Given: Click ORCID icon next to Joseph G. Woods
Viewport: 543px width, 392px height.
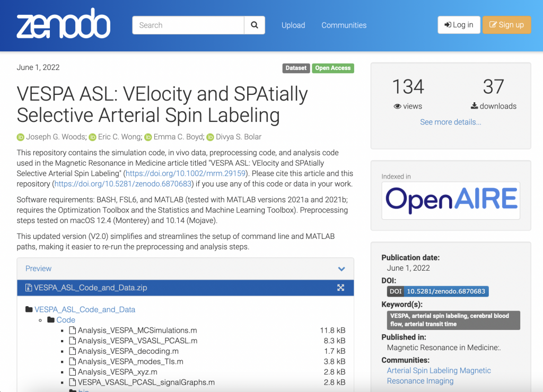Looking at the screenshot, I should pos(21,137).
